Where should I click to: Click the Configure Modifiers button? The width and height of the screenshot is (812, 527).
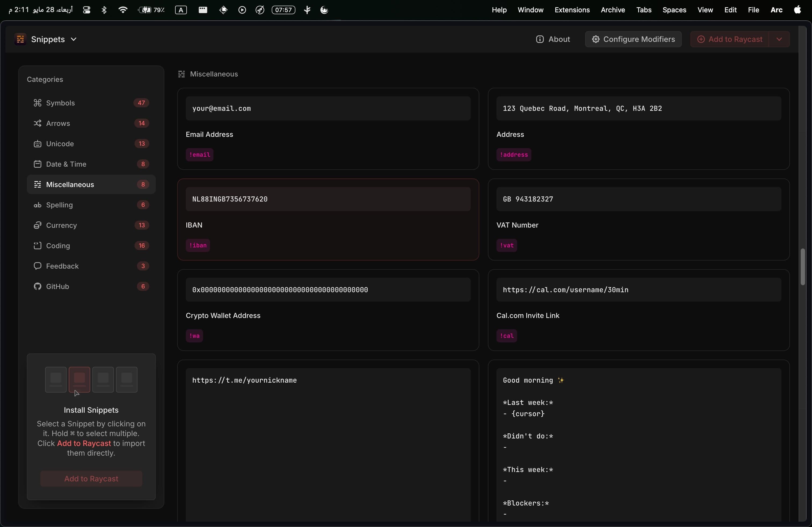pos(633,39)
